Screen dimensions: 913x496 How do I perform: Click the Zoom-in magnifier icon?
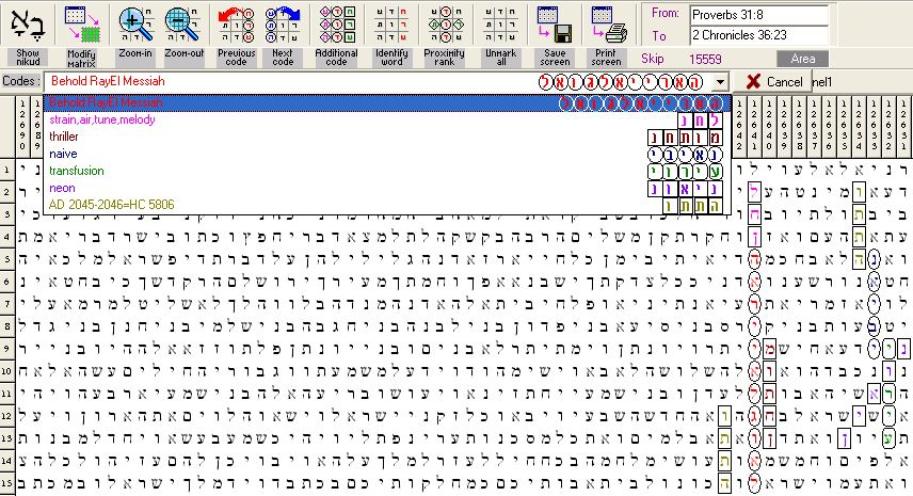coord(136,24)
